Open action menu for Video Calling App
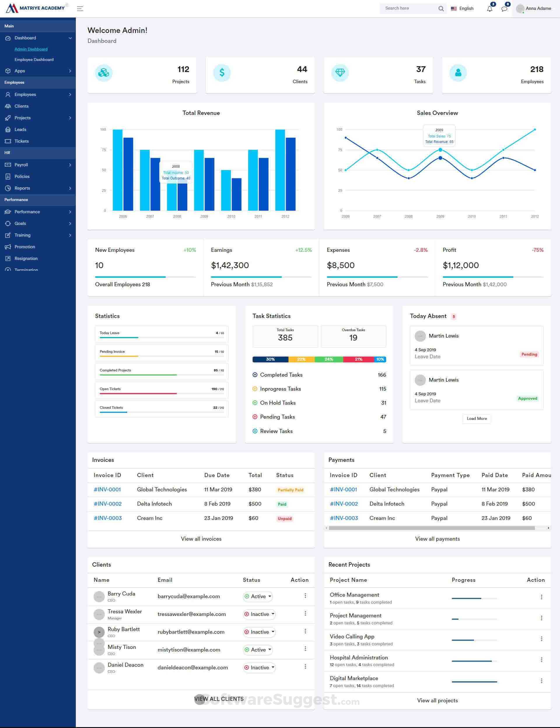The image size is (560, 728). [x=541, y=639]
